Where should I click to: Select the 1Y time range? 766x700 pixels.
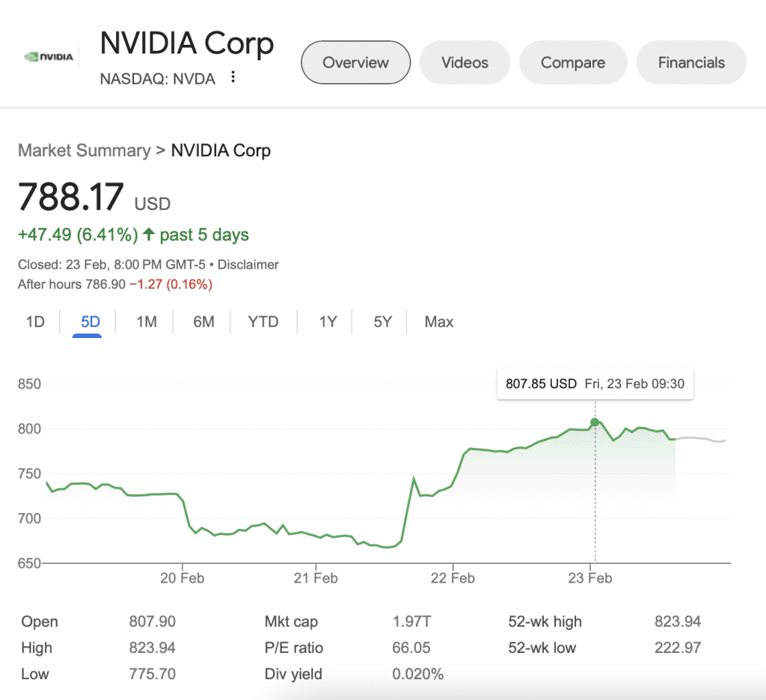(326, 322)
